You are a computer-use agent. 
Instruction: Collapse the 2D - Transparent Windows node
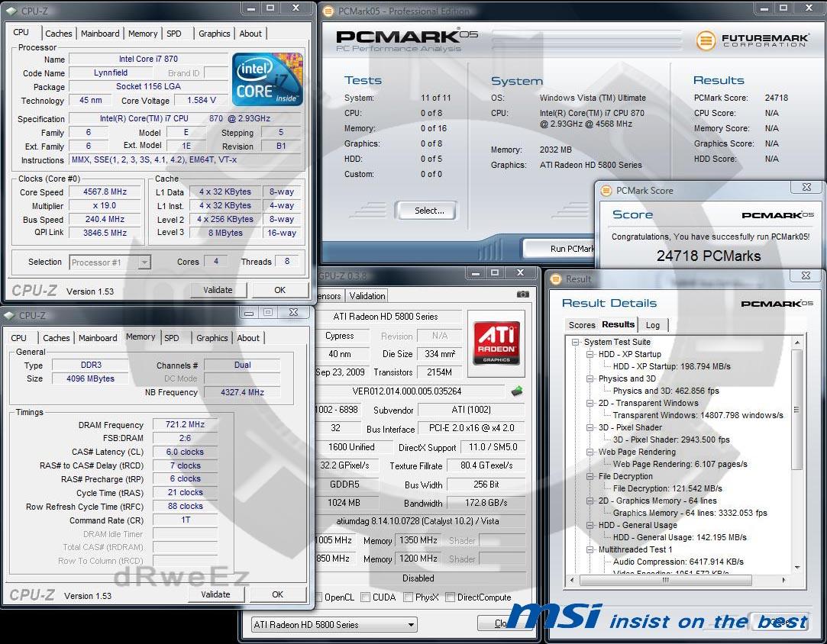coord(591,403)
